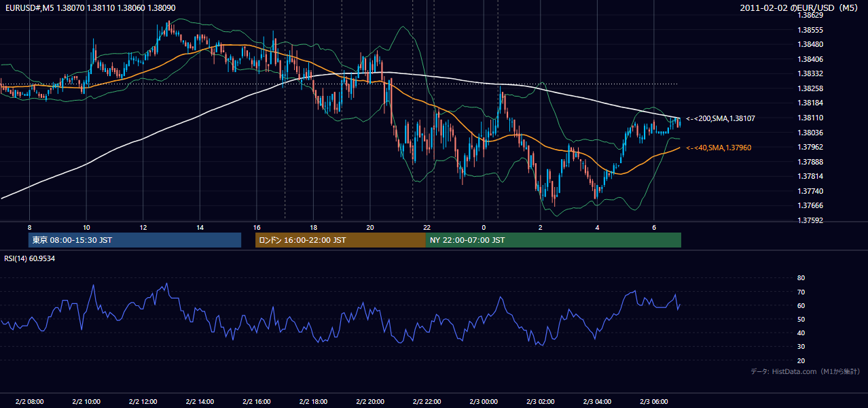Screen dimensions: 868x408
Task: Click the hour label 14 under the price chart
Action: click(x=200, y=227)
